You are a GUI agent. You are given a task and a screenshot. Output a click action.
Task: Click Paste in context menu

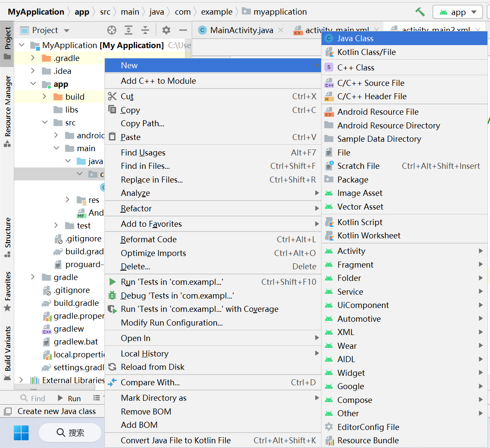(213, 137)
